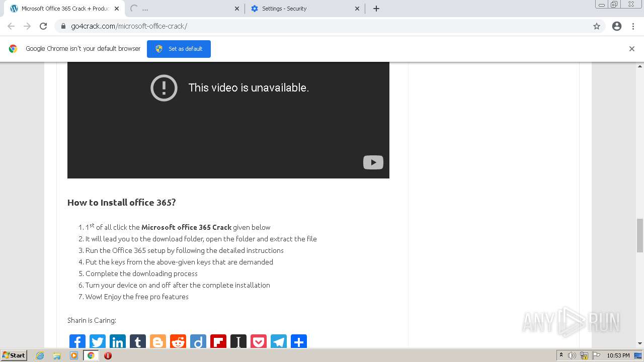Close the Microsoft Office 365 Crack tab

[117, 9]
